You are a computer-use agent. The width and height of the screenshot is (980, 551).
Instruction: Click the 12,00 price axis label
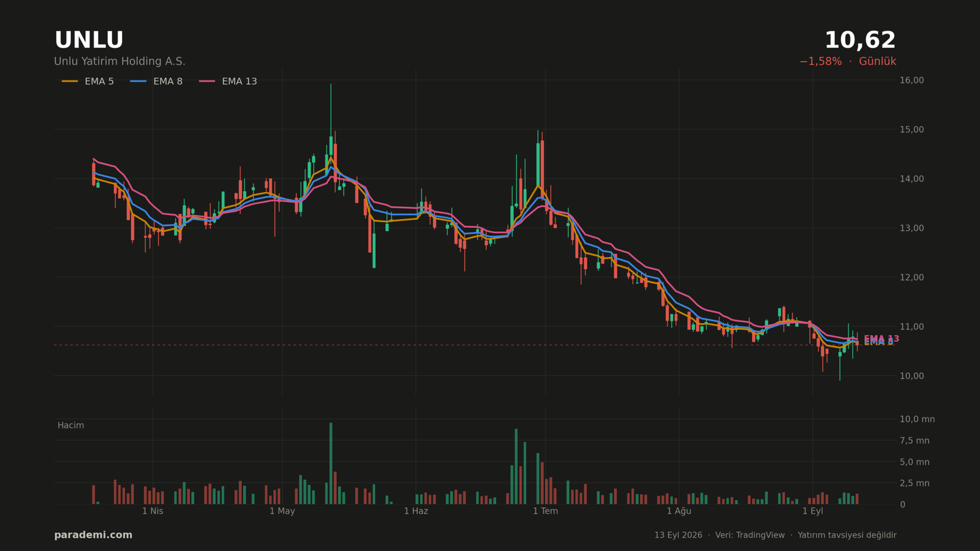(912, 277)
